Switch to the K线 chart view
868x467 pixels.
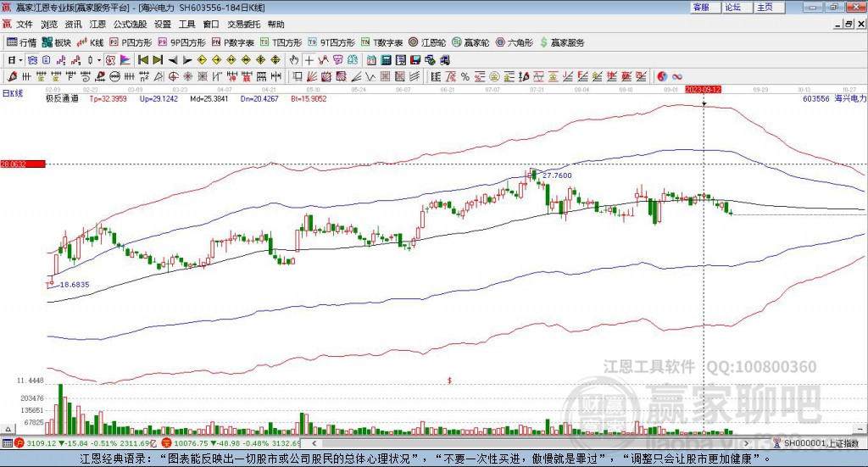[x=90, y=42]
